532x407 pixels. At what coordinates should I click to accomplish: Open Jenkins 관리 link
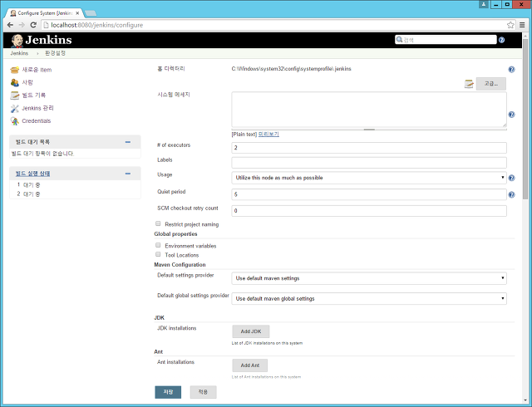[x=37, y=108]
